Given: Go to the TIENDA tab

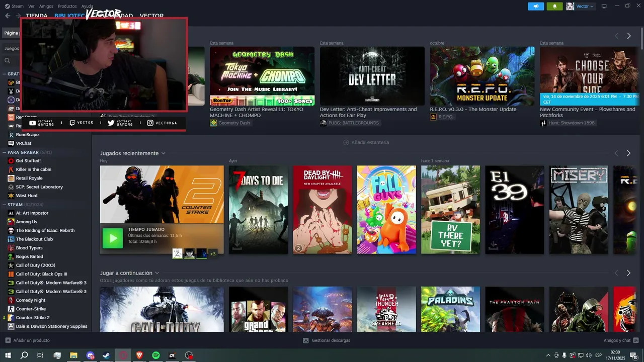Looking at the screenshot, I should pyautogui.click(x=37, y=16).
